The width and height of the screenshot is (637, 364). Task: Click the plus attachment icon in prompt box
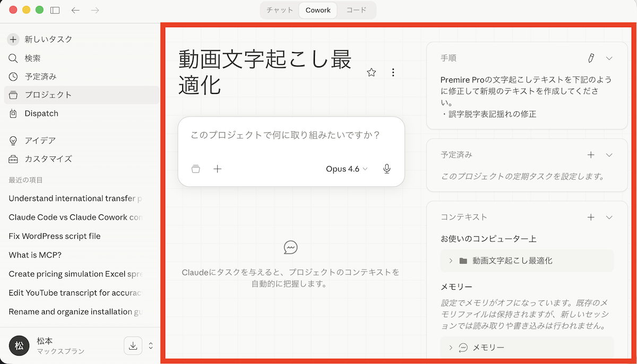[x=217, y=169]
